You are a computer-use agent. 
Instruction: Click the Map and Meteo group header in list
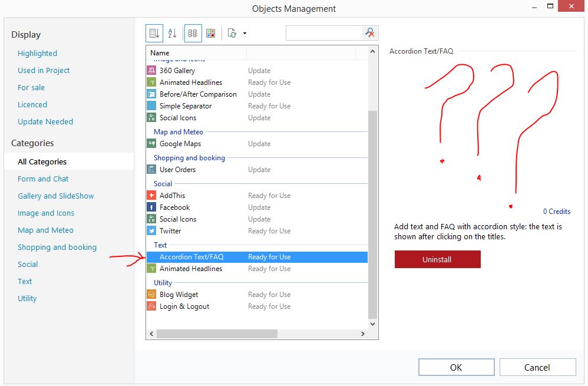pos(179,131)
